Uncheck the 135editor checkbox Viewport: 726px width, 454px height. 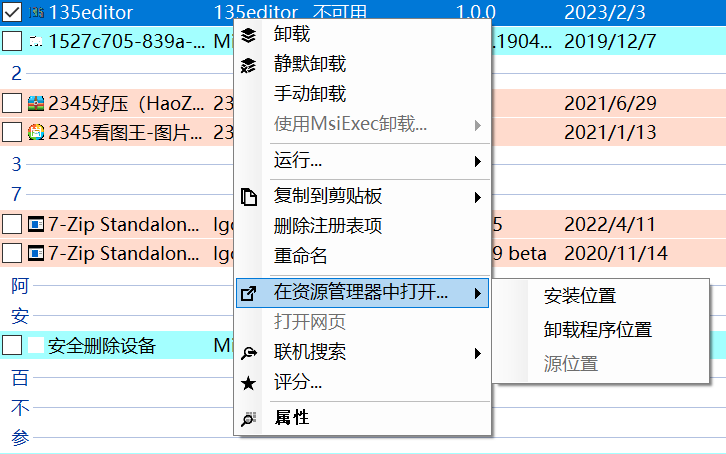tap(12, 12)
